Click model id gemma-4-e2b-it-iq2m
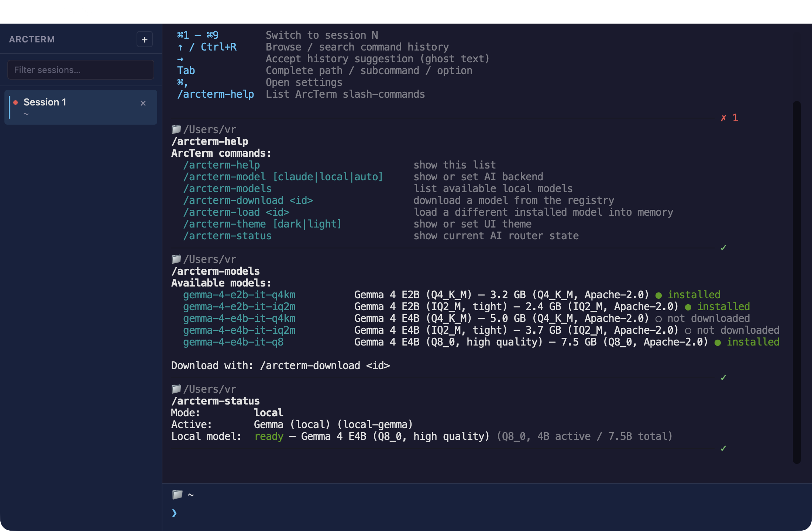This screenshot has width=812, height=531. point(239,307)
